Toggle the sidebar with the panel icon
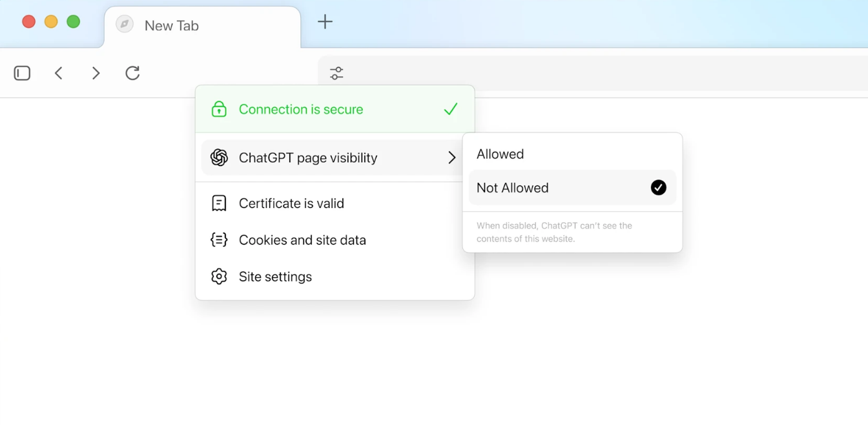Viewport: 868px width, 425px height. pos(21,73)
